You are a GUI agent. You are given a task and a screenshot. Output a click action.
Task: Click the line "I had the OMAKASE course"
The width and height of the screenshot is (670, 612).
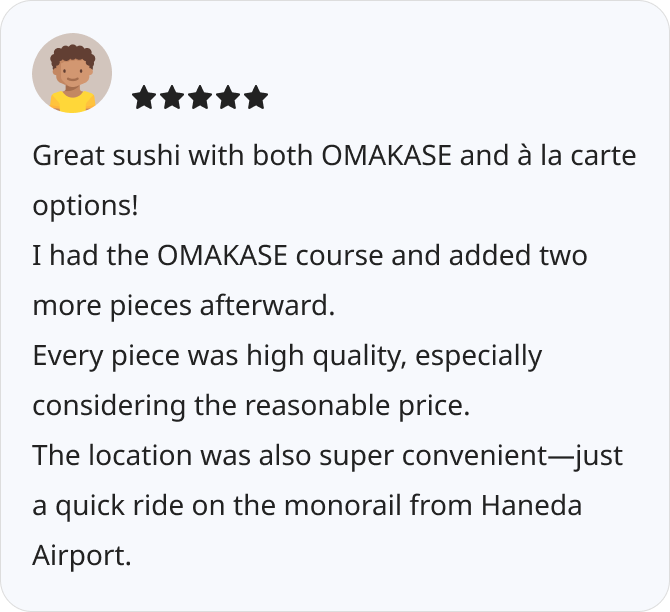click(310, 256)
